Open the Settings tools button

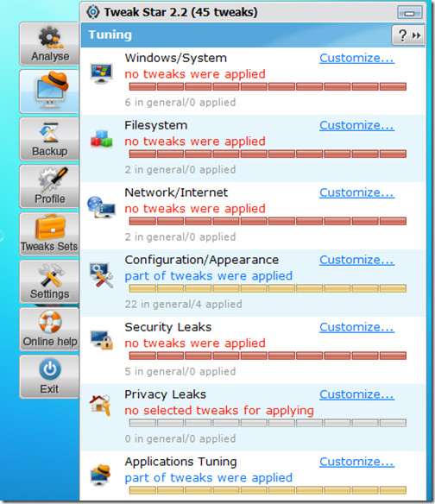(x=49, y=282)
